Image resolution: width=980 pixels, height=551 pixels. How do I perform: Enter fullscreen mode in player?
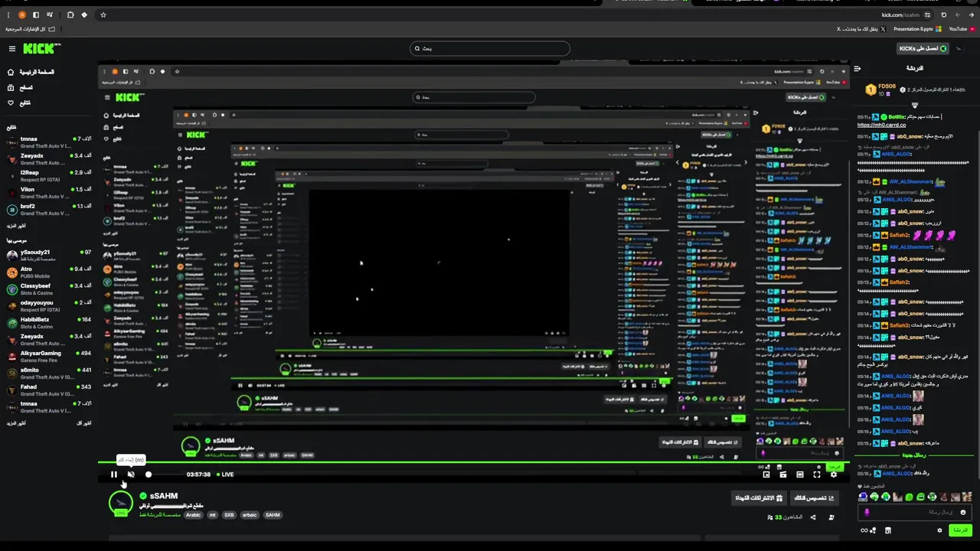(x=817, y=474)
